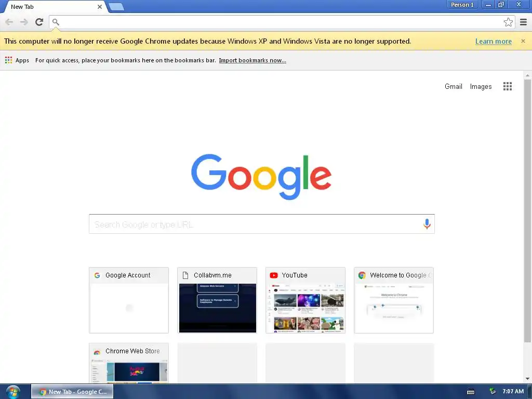Click the Chrome Web Store tile title
The height and width of the screenshot is (399, 532).
coord(132,351)
